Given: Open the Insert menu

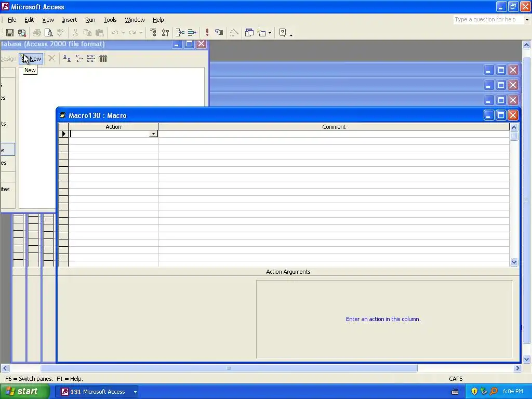Looking at the screenshot, I should click(70, 20).
